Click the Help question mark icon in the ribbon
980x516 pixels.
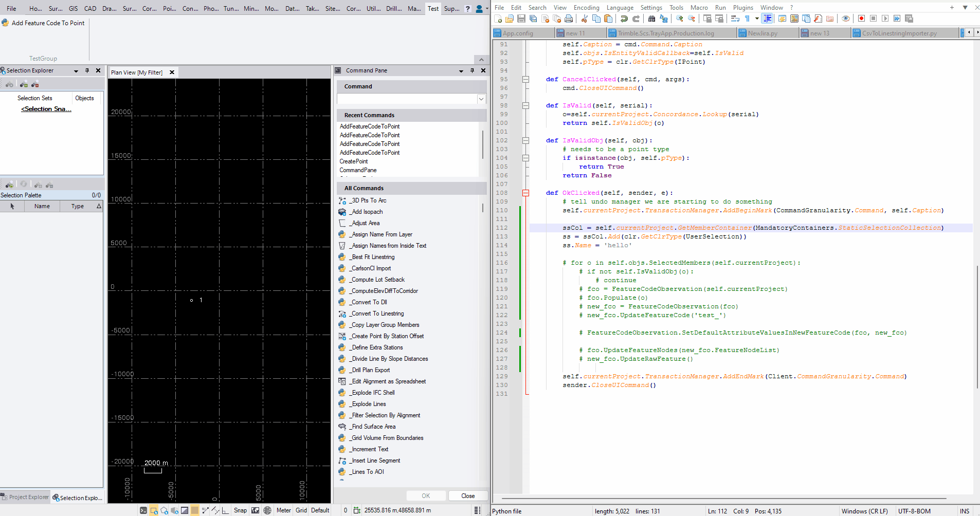(467, 9)
